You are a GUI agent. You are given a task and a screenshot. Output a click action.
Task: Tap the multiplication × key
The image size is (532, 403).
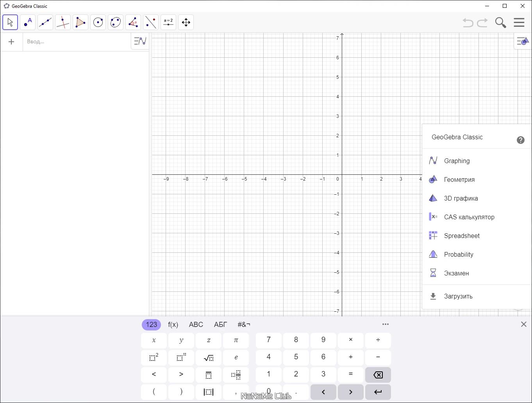351,340
